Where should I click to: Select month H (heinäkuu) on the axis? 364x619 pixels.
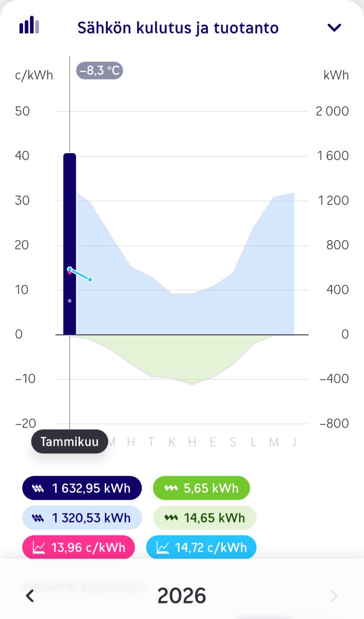click(x=192, y=442)
